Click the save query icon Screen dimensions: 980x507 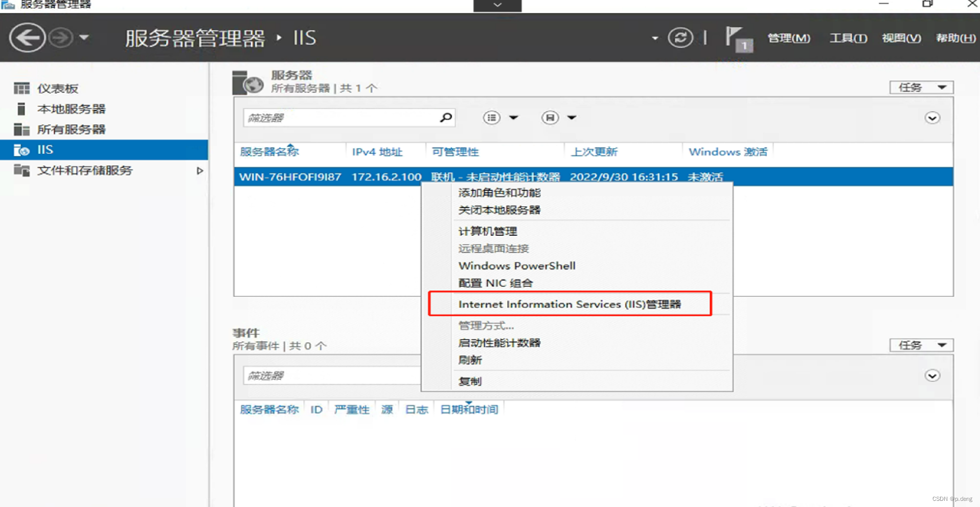point(550,118)
